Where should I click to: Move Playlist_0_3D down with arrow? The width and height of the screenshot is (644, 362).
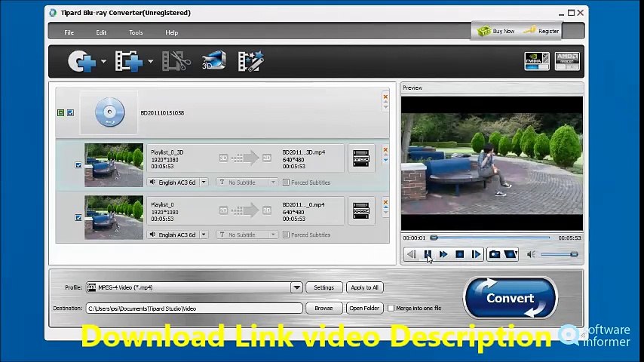385,160
